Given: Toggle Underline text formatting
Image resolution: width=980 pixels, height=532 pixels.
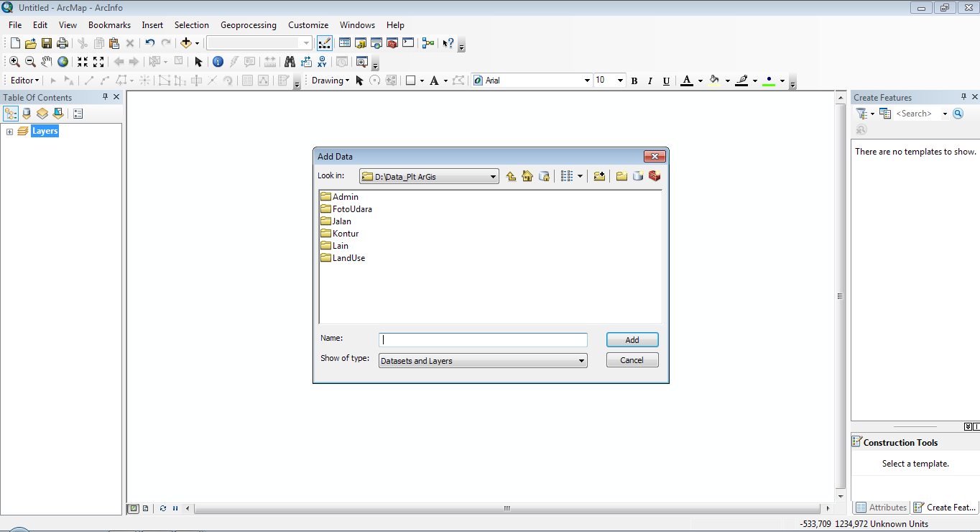Looking at the screenshot, I should pos(666,81).
